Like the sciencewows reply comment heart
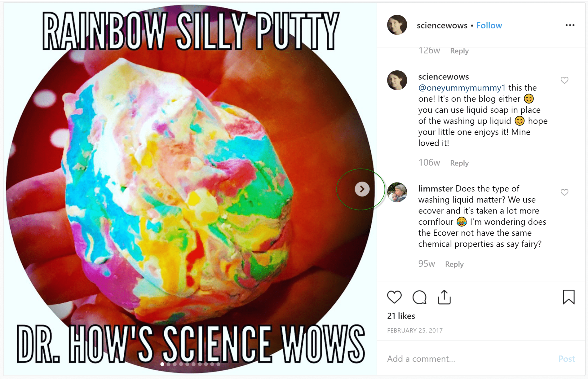The height and width of the screenshot is (379, 588). 564,80
